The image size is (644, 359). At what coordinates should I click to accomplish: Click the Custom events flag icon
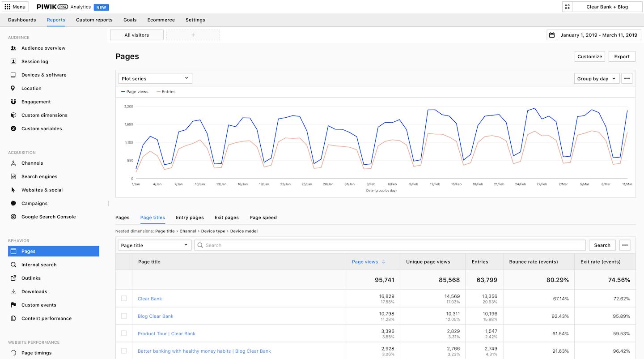click(13, 305)
